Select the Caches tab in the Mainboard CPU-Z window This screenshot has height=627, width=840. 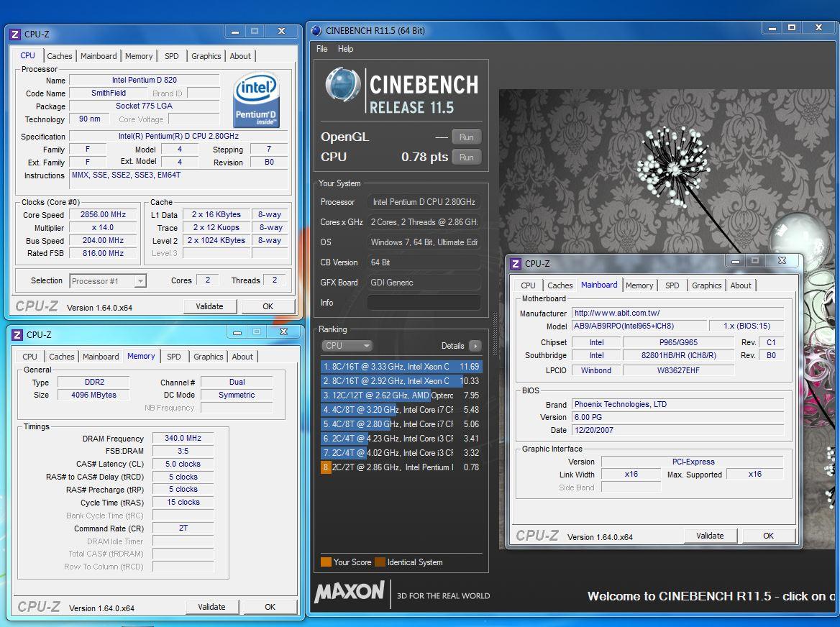point(560,285)
